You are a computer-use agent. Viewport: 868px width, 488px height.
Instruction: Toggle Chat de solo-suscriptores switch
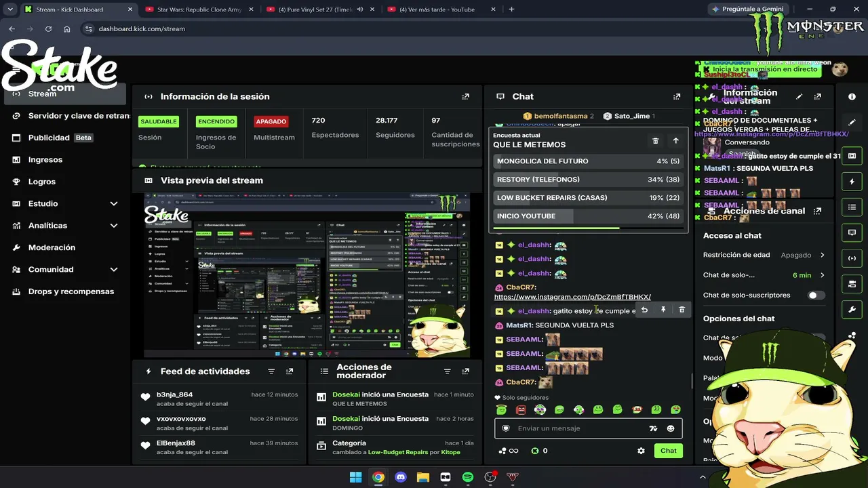[x=816, y=296]
